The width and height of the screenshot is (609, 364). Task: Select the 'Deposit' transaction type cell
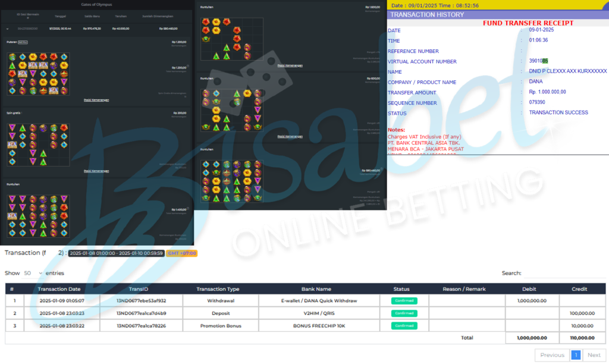coord(221,313)
